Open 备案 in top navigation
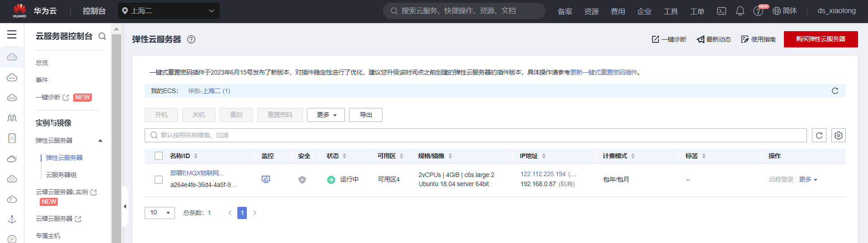Screen dimensions: 868x243 (x=565, y=11)
